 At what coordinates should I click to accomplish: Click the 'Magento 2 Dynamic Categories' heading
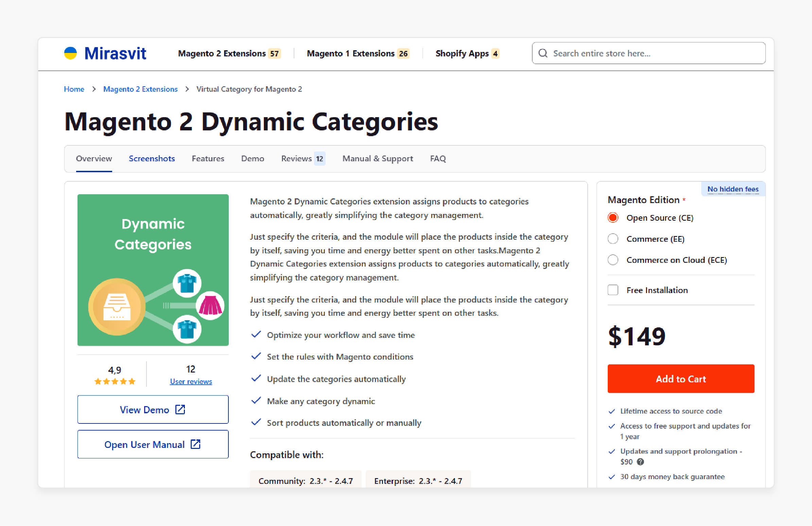pos(251,122)
